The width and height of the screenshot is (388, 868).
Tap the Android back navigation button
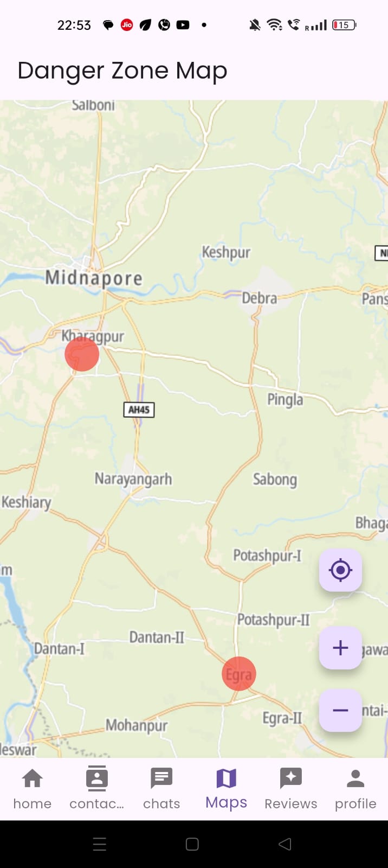(285, 844)
